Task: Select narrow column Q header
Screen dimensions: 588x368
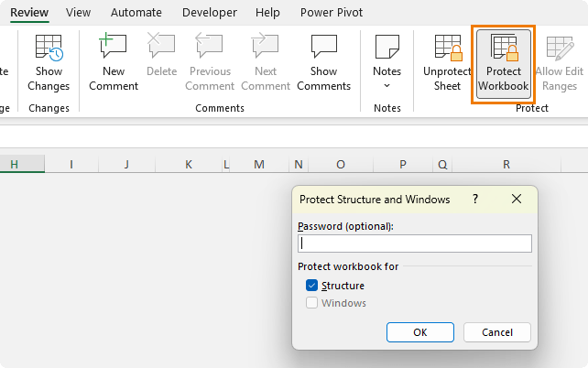Action: coord(442,164)
